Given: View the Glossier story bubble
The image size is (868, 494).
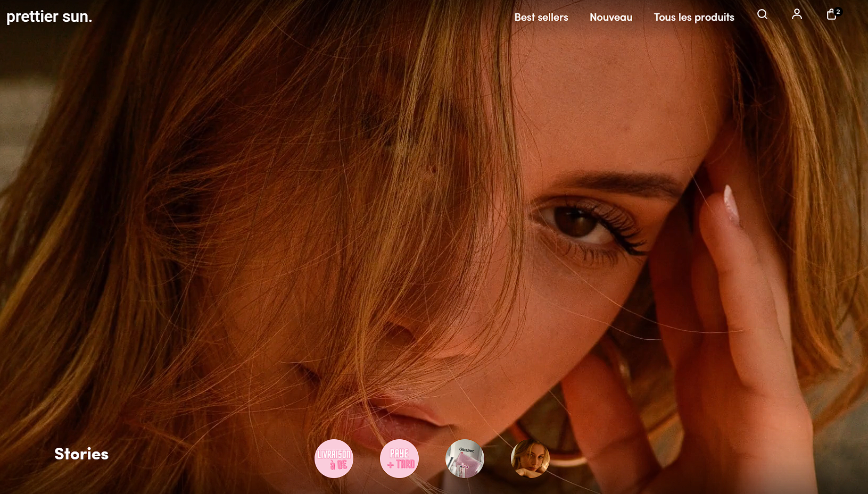Looking at the screenshot, I should tap(465, 458).
